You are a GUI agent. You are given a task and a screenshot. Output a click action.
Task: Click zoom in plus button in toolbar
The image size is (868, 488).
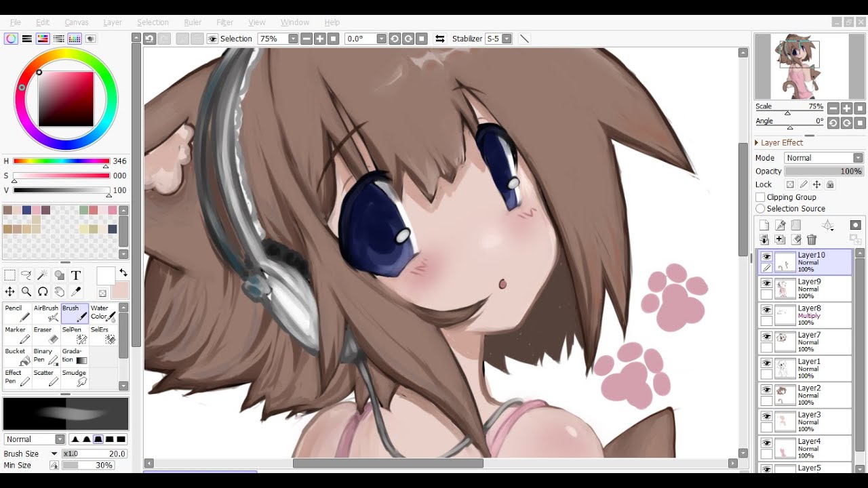320,39
